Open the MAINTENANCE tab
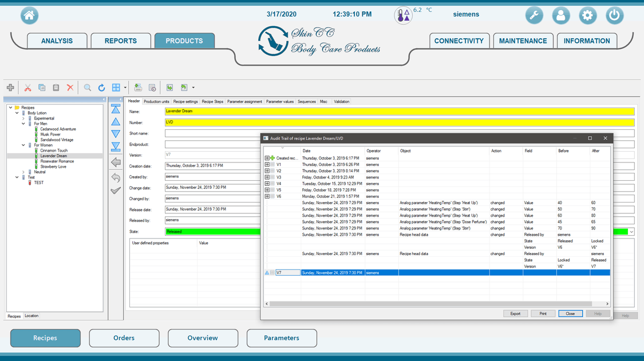The image size is (644, 361). (x=523, y=41)
